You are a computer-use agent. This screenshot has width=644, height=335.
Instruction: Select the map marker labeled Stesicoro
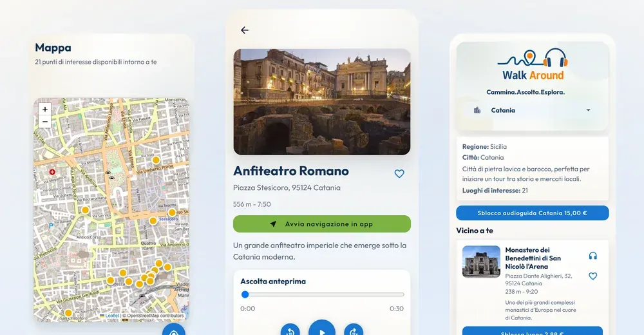pyautogui.click(x=172, y=213)
